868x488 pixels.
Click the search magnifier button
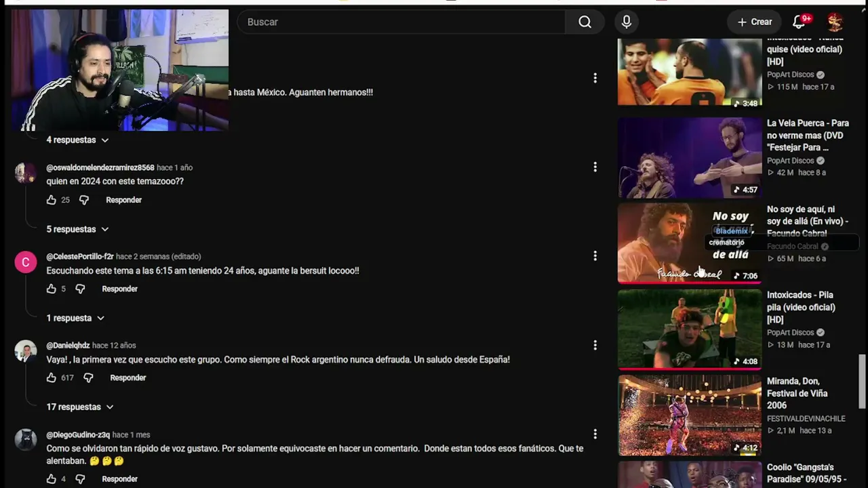click(585, 22)
